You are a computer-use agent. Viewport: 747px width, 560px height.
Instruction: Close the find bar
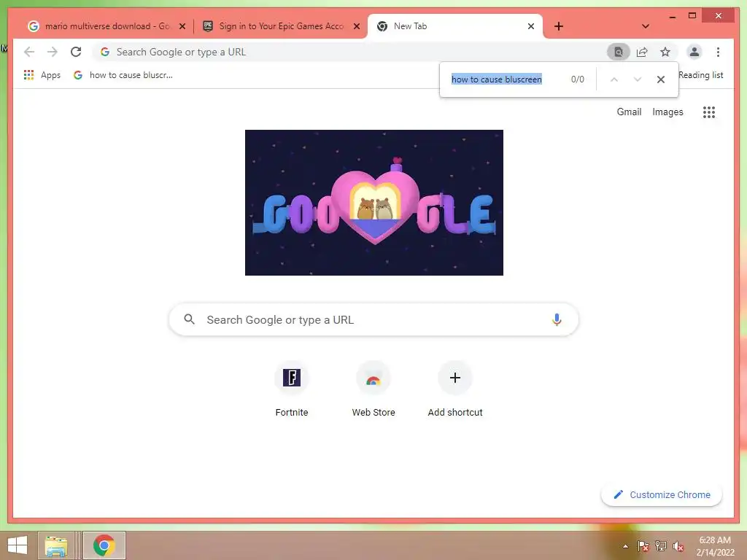point(661,79)
